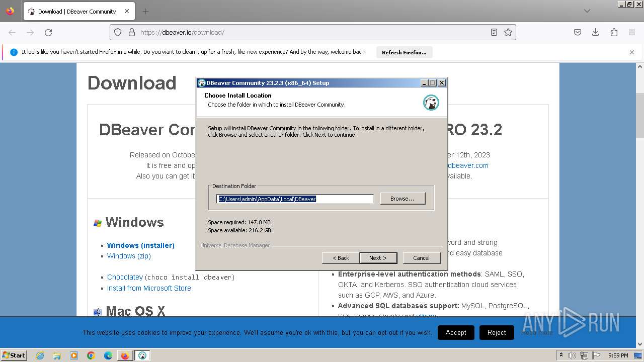The width and height of the screenshot is (644, 362).
Task: Open the media player taskbar icon
Action: tap(74, 355)
